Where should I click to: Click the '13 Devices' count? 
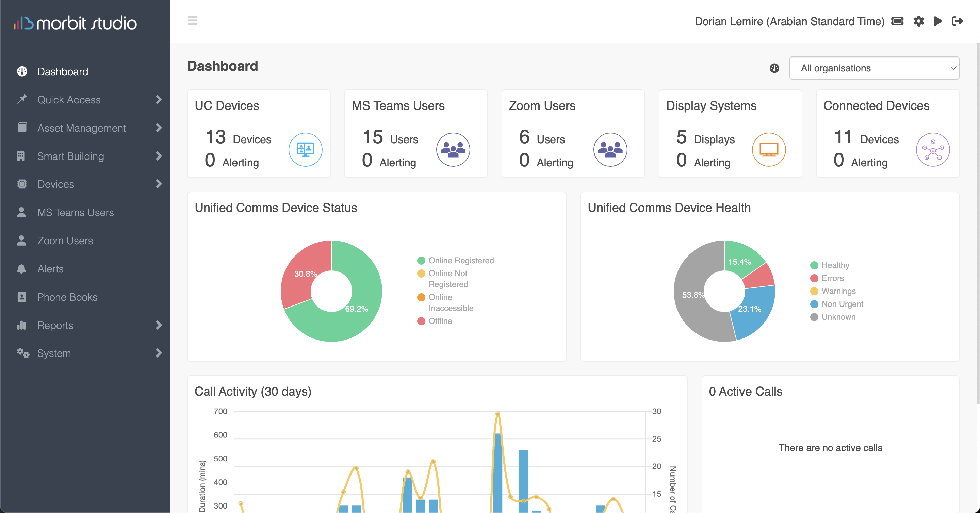[238, 138]
